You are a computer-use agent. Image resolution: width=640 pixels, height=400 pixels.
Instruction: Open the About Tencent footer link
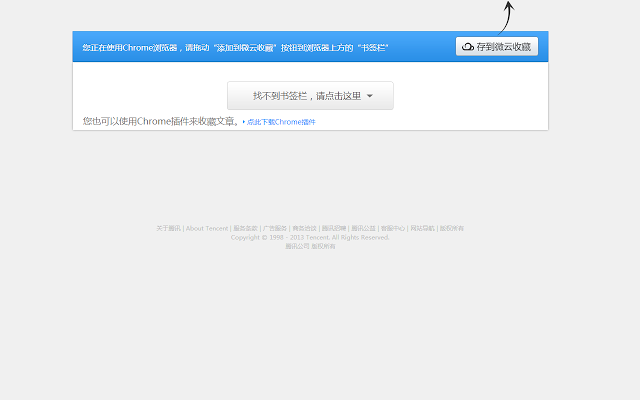(x=207, y=228)
